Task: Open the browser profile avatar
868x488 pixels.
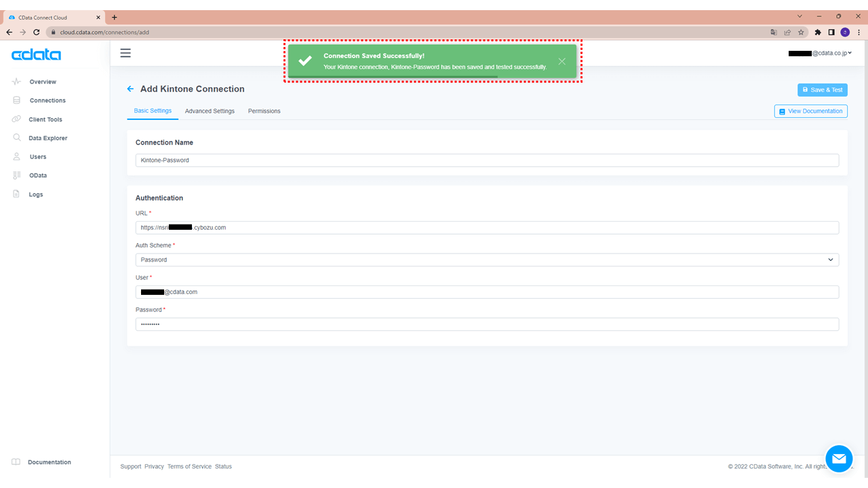Action: click(x=845, y=32)
